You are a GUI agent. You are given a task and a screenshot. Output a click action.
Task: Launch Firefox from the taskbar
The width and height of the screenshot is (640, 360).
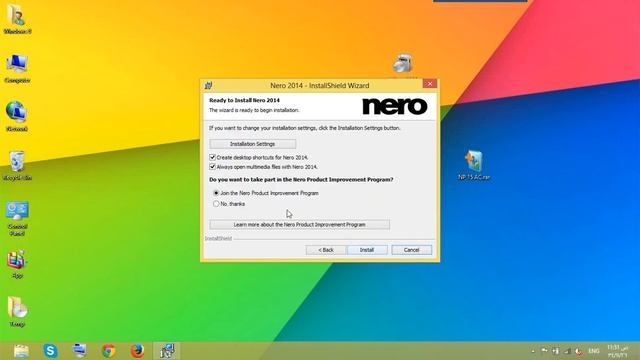coord(138,351)
